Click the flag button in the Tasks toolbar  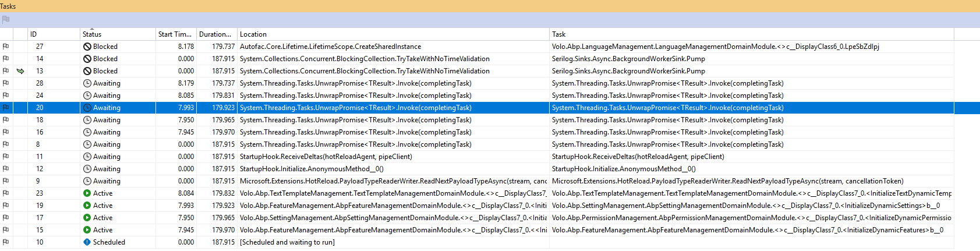(x=6, y=20)
